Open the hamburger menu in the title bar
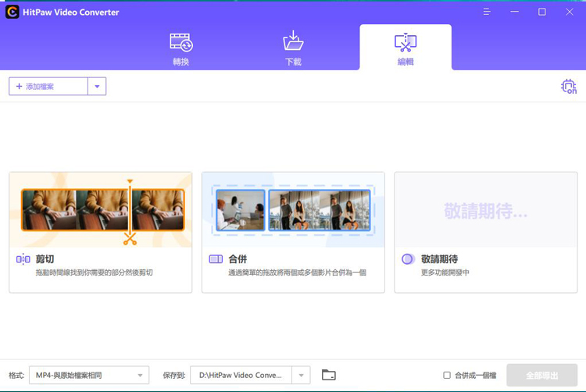 pos(487,12)
